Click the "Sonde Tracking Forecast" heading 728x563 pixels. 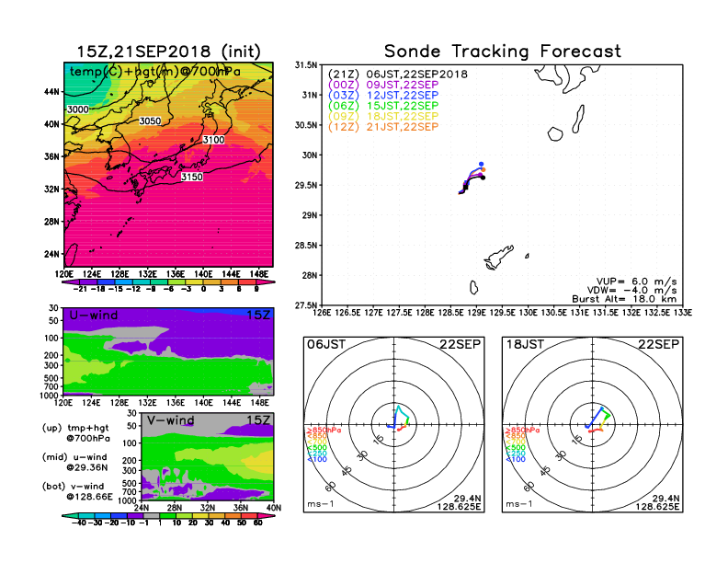click(503, 52)
